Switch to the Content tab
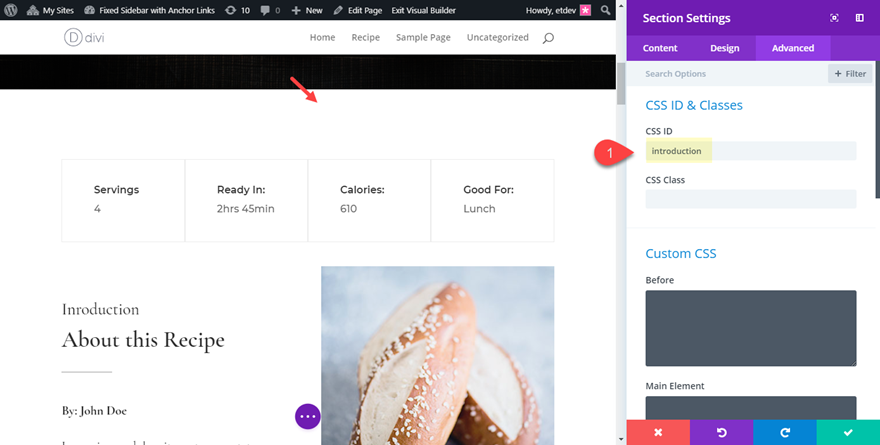This screenshot has width=880, height=445. [x=660, y=48]
